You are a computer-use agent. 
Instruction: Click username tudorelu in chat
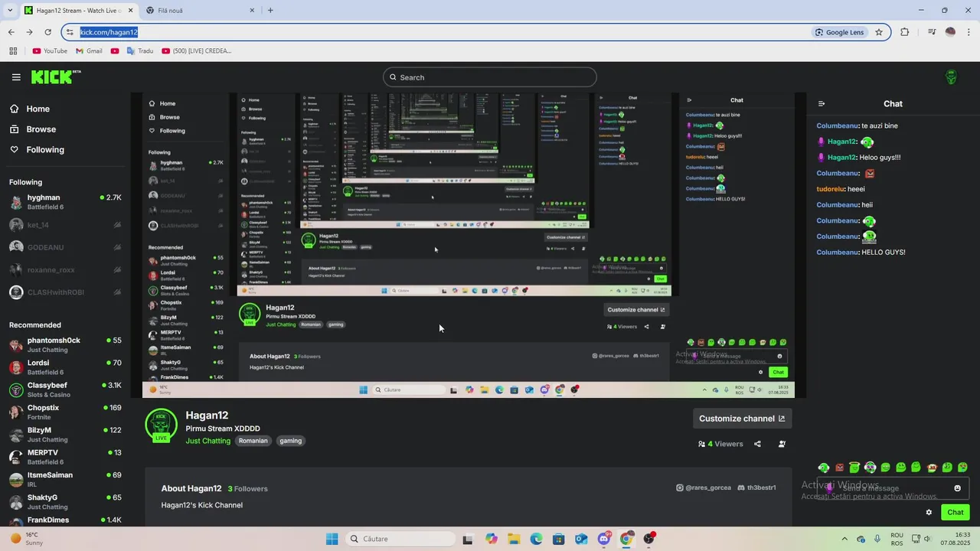[x=830, y=189]
